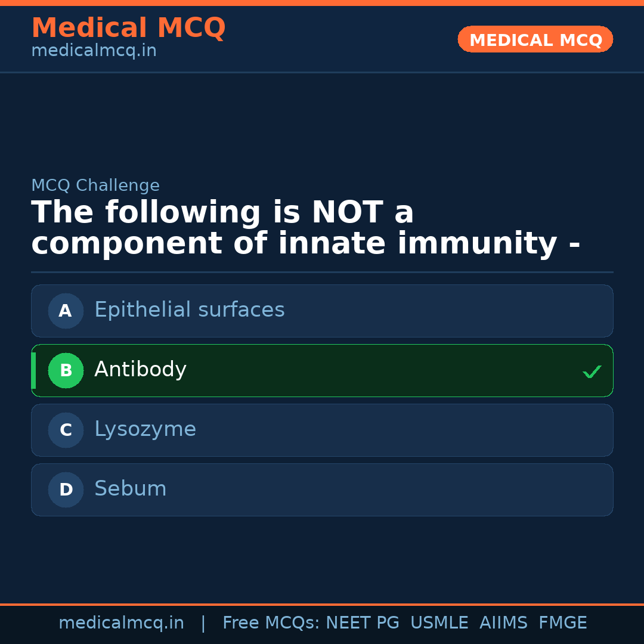
Task: Click USMLE in the footer
Action: pos(439,623)
